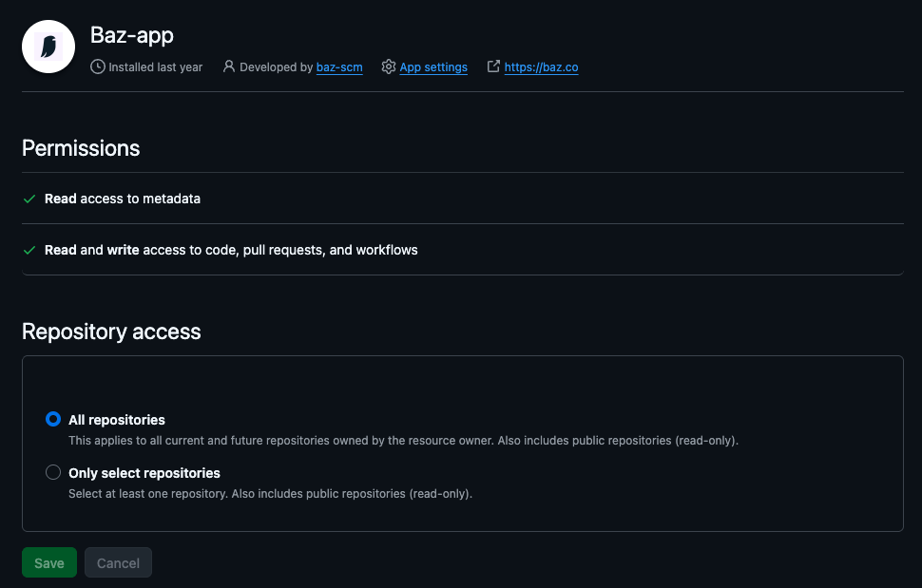Image resolution: width=922 pixels, height=588 pixels.
Task: Select the All repositories radio button
Action: coord(53,419)
